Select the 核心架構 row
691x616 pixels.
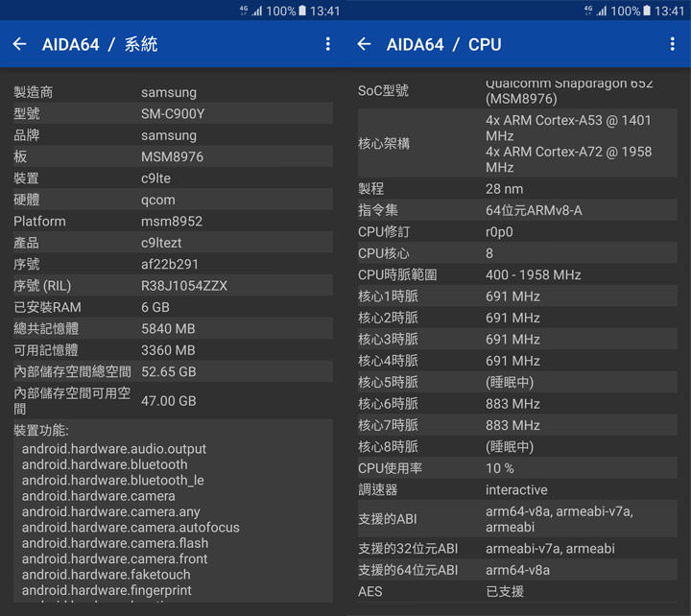(x=516, y=143)
